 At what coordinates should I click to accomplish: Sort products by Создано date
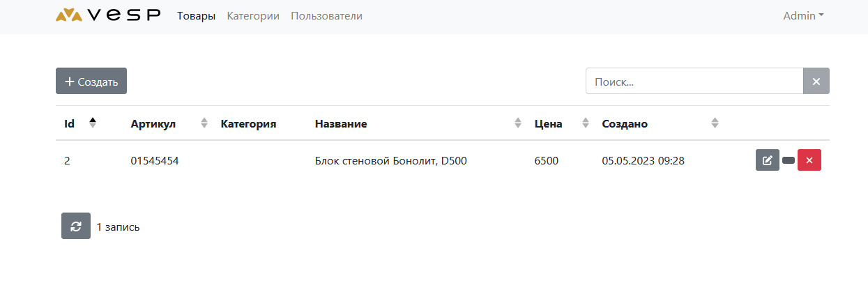coord(715,123)
